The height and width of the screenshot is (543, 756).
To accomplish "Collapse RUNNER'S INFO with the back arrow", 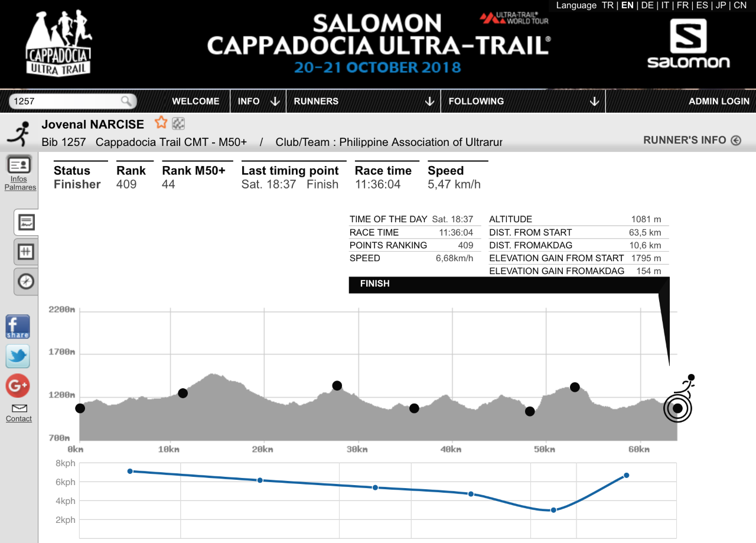I will tap(735, 141).
